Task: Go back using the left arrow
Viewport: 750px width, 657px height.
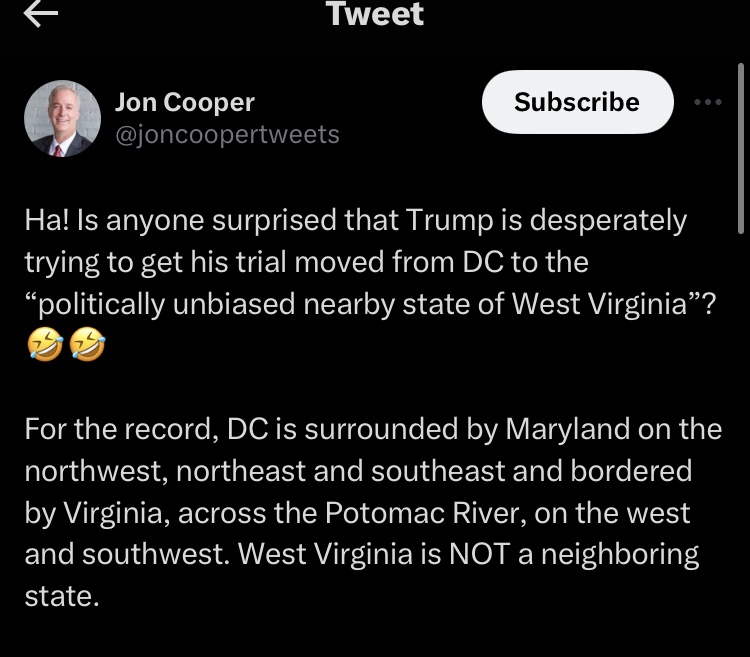Action: (41, 13)
